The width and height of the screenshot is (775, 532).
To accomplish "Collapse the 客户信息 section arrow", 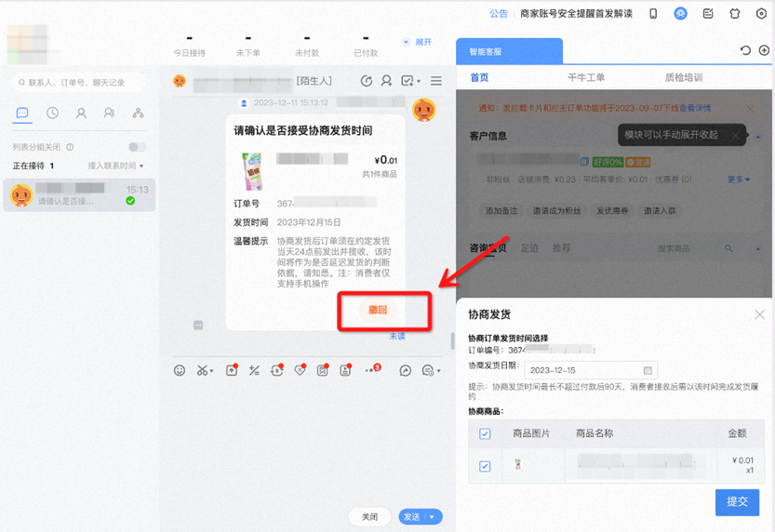I will [758, 136].
